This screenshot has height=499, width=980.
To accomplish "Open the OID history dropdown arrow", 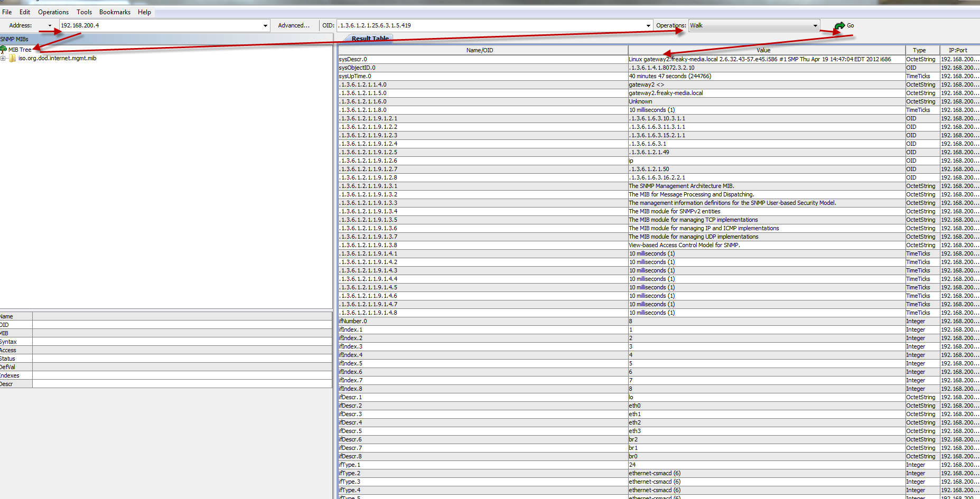I will tap(648, 25).
